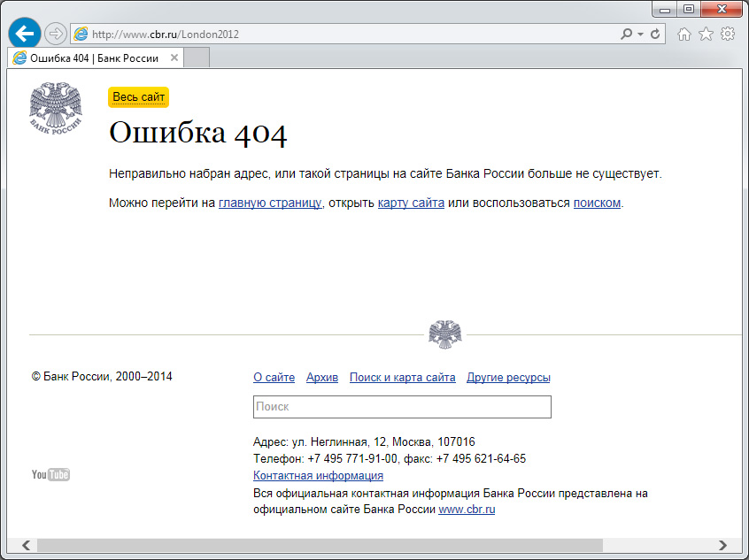Click the 'Ошибка 404' heading text
Image resolution: width=749 pixels, height=560 pixels.
(x=197, y=132)
